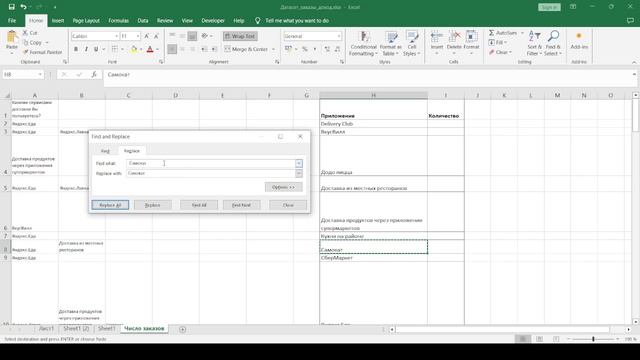The image size is (640, 360).
Task: Open Format as Table gallery
Action: pyautogui.click(x=391, y=43)
